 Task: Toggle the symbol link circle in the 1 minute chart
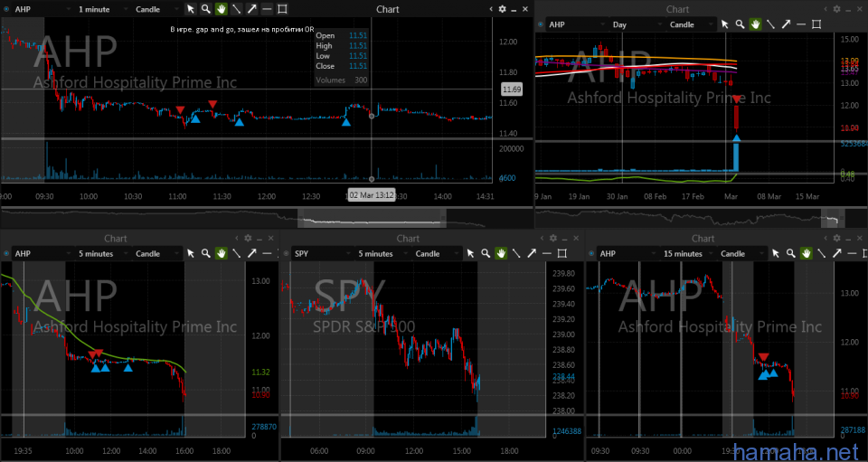pos(6,9)
